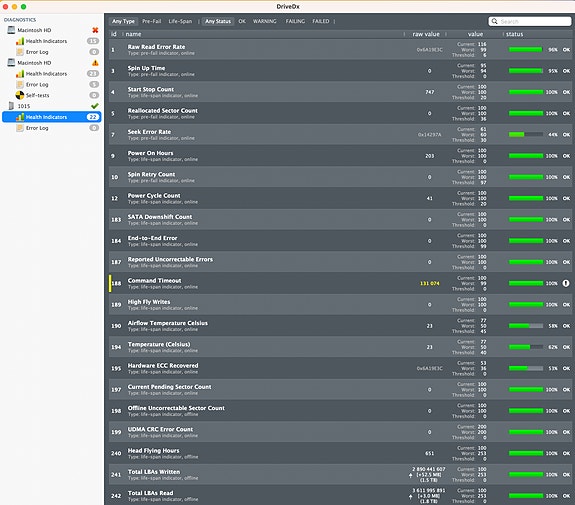This screenshot has width=575, height=505.
Task: Click the Seek Error Rate 44% health bar
Action: (526, 135)
